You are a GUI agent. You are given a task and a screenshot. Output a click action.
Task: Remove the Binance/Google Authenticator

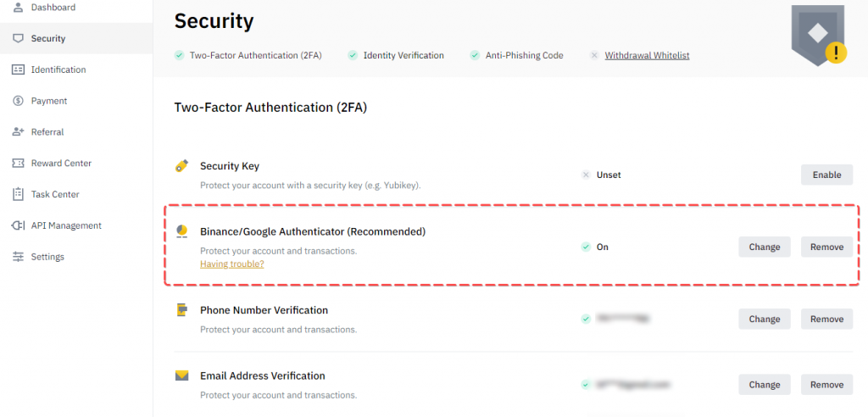pos(826,247)
